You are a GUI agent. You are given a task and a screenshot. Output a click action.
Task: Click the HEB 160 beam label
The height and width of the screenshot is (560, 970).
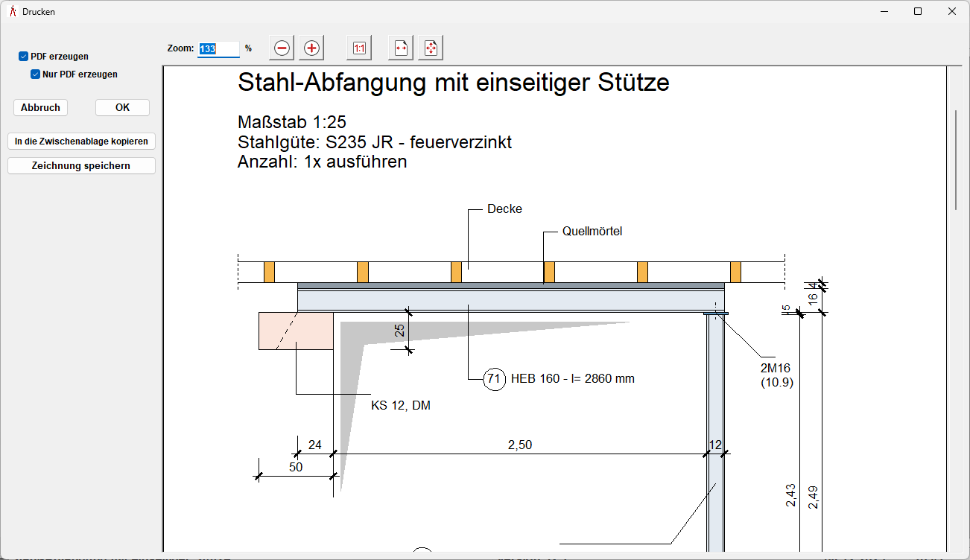(572, 379)
